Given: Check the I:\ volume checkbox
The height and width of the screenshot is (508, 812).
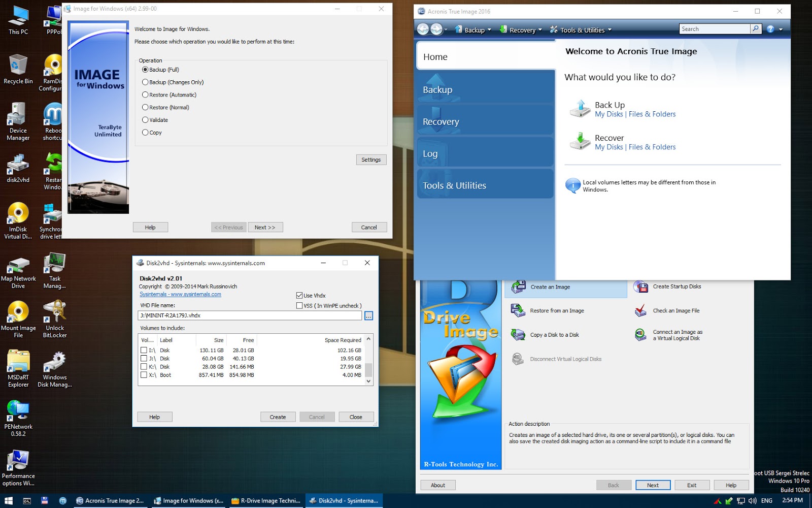Looking at the screenshot, I should pyautogui.click(x=144, y=350).
